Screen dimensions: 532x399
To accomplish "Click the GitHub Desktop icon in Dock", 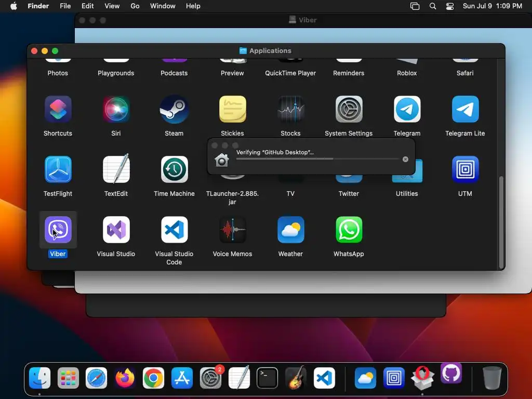I will click(x=451, y=373).
